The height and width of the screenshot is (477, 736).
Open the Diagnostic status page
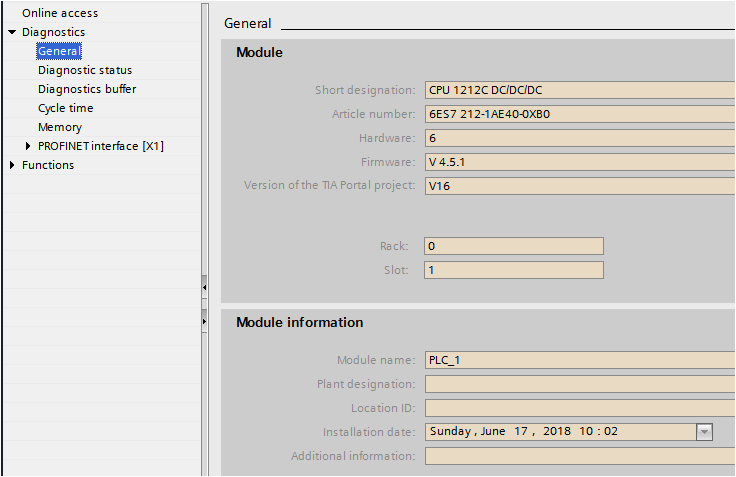85,70
